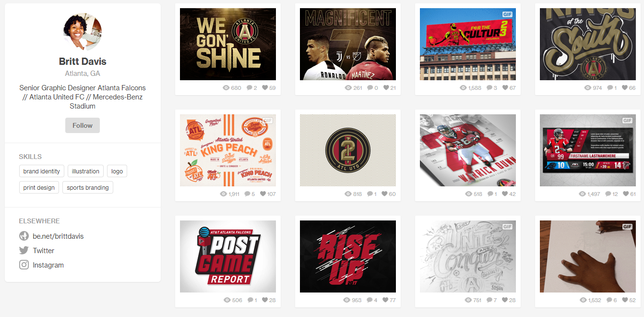Click the GIF badge on the billboard shot

508,14
